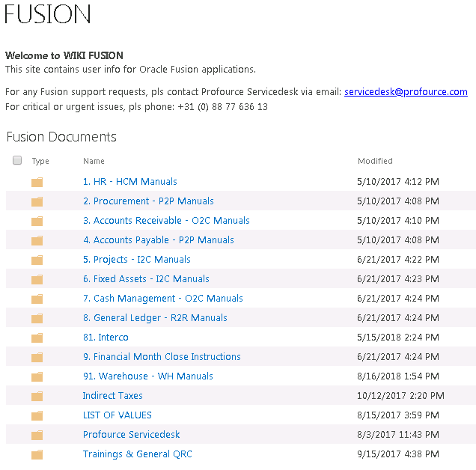Click modified date 8/15/2017 3:59 PM

tap(398, 415)
